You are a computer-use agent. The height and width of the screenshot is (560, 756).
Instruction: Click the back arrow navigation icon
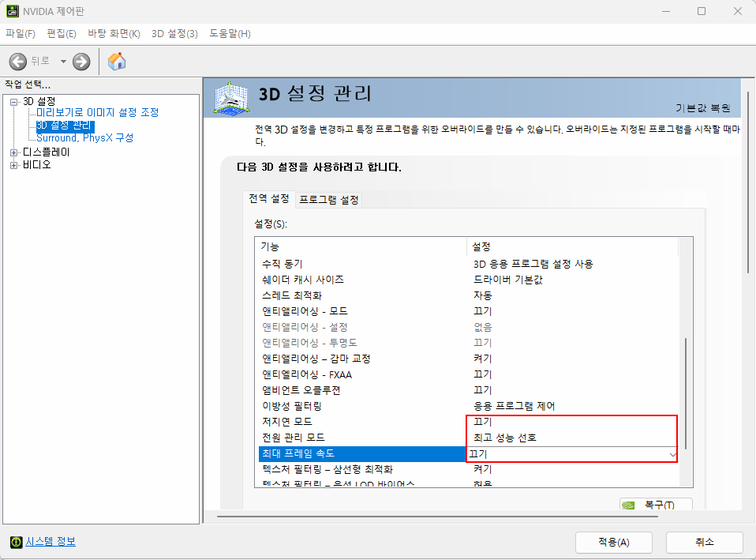click(18, 62)
